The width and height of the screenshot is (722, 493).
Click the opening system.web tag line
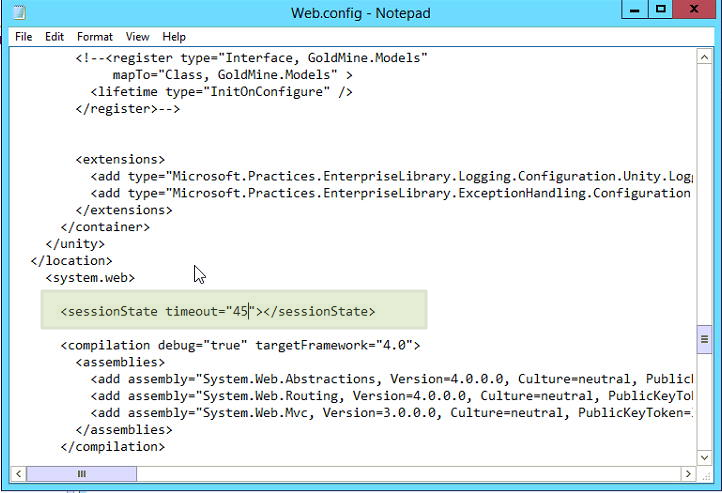[90, 277]
